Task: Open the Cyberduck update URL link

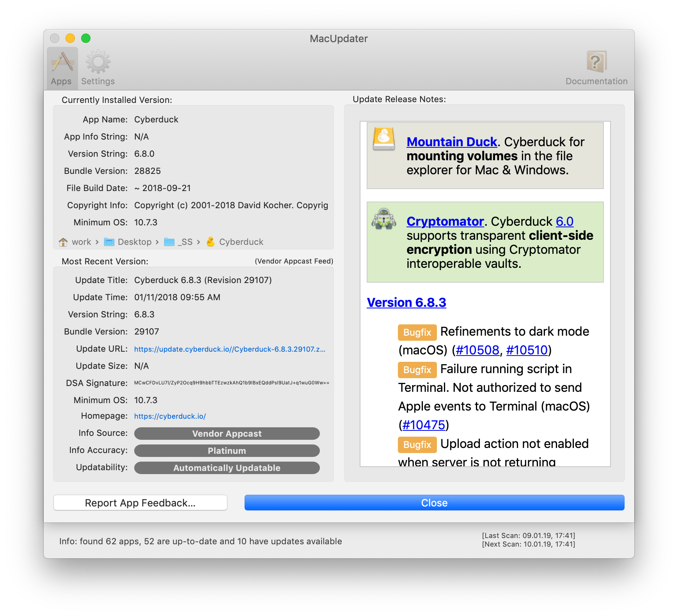Action: pos(230,349)
